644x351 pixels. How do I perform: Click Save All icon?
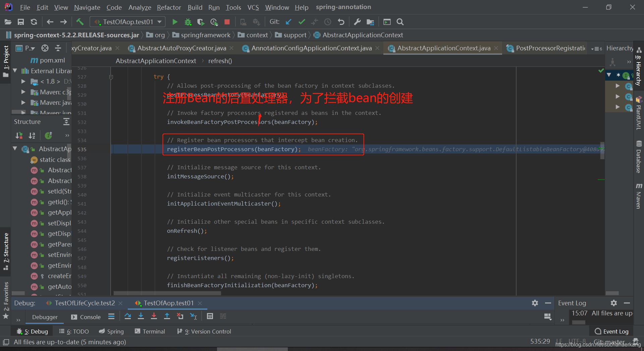(21, 22)
